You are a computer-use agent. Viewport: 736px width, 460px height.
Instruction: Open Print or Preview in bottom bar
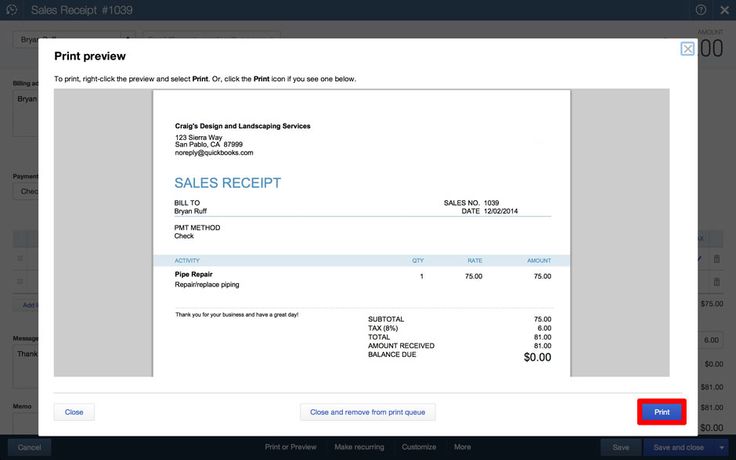291,447
